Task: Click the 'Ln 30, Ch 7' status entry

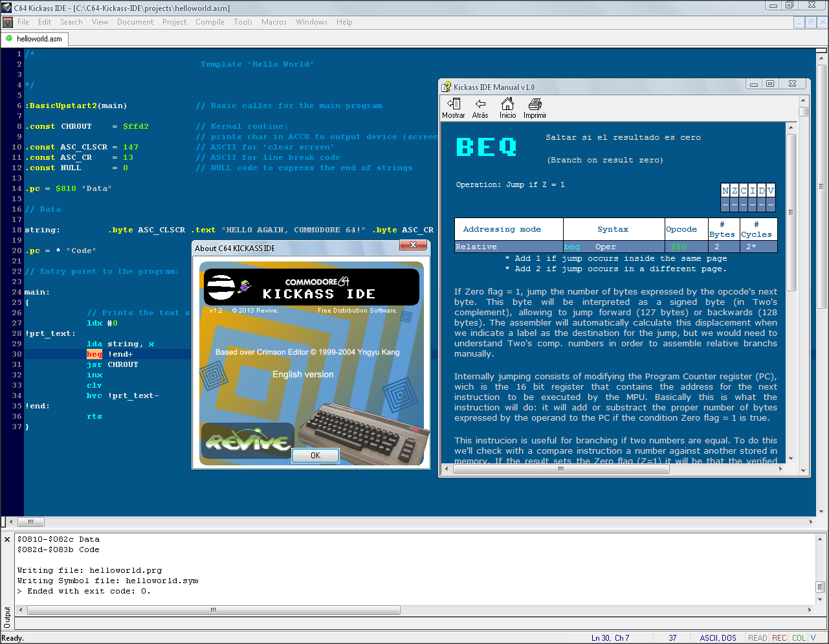Action: coord(610,638)
